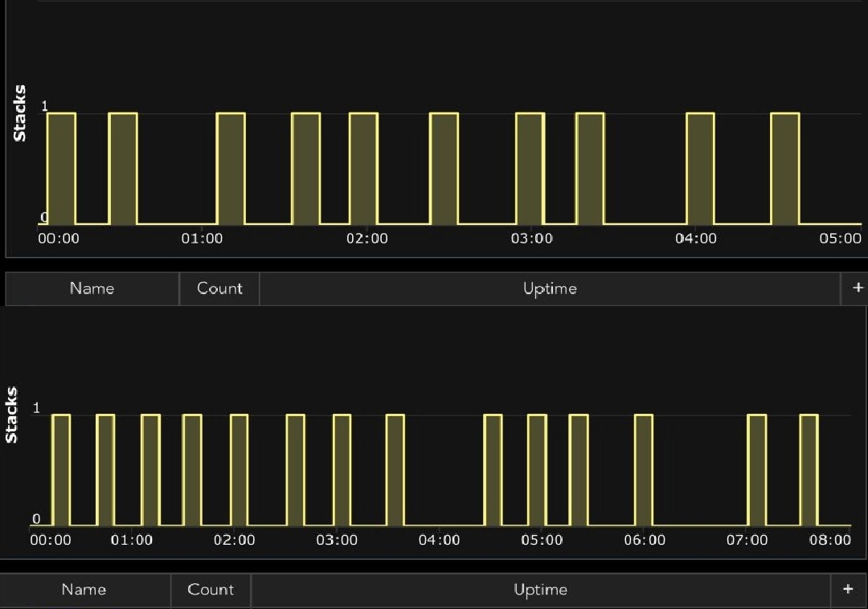Click the 04:00 axis label on the upper chart

click(695, 239)
